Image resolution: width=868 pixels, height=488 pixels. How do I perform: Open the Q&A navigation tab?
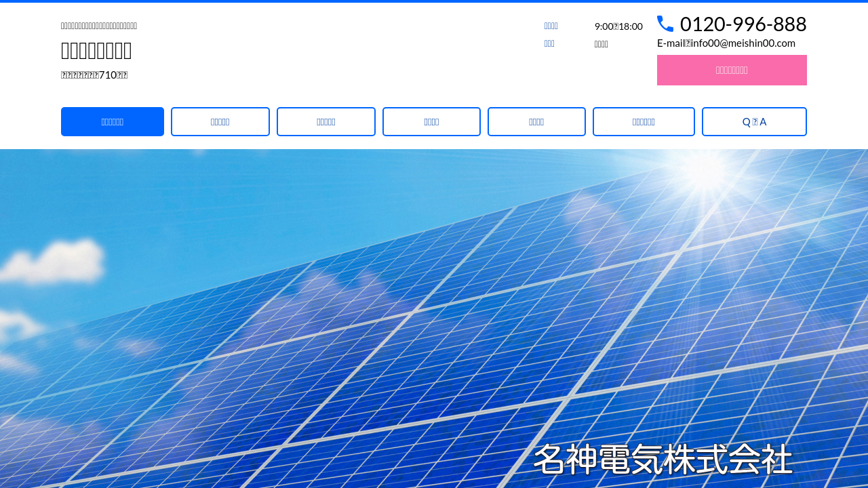(x=754, y=122)
